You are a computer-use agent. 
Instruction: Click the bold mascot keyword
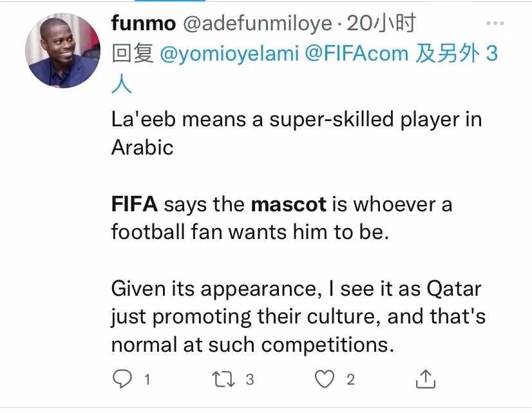289,204
